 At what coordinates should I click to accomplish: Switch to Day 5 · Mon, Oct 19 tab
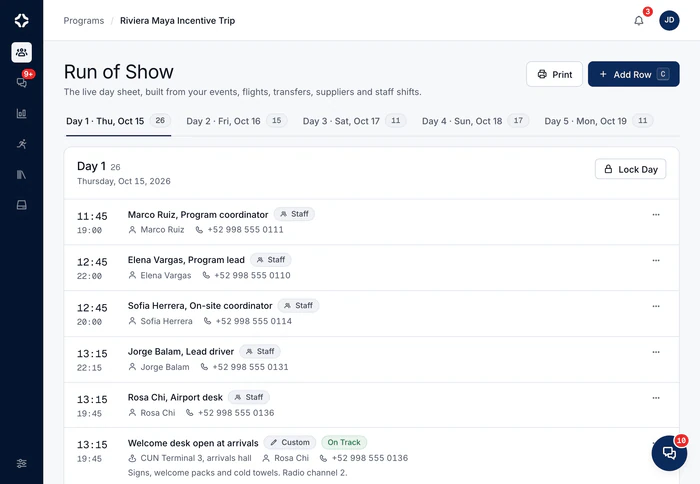[599, 121]
